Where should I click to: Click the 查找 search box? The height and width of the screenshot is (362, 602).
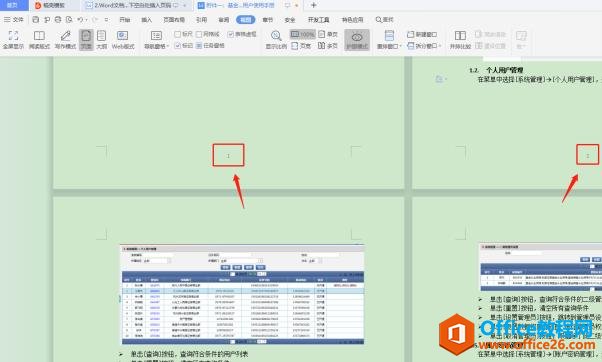pyautogui.click(x=385, y=19)
